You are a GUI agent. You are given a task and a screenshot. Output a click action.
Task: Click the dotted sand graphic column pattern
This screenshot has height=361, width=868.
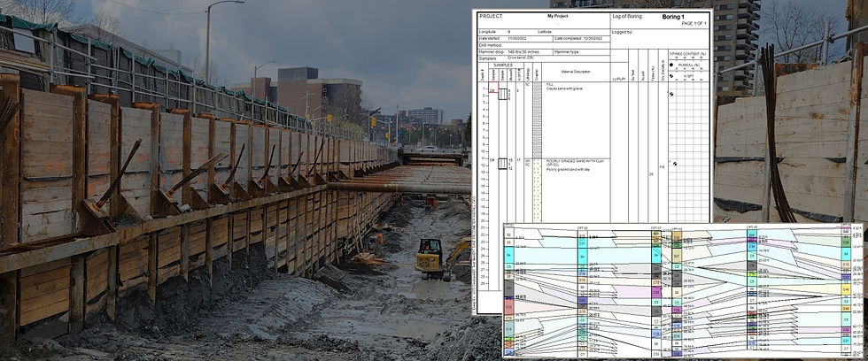tap(537, 191)
